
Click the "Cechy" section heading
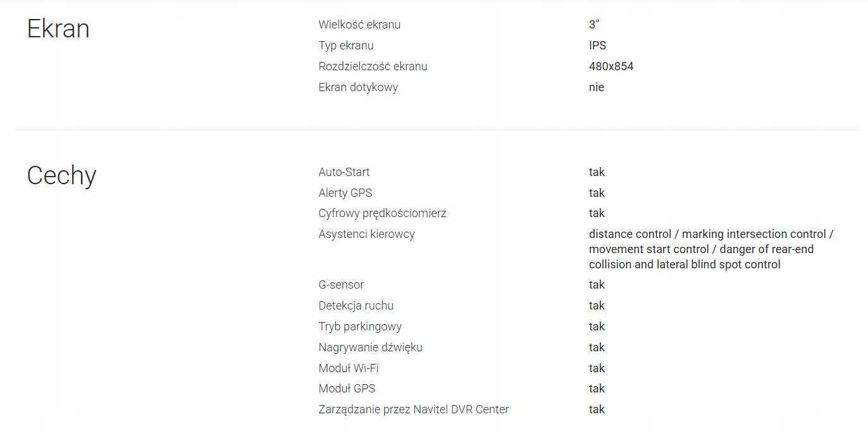(x=61, y=175)
